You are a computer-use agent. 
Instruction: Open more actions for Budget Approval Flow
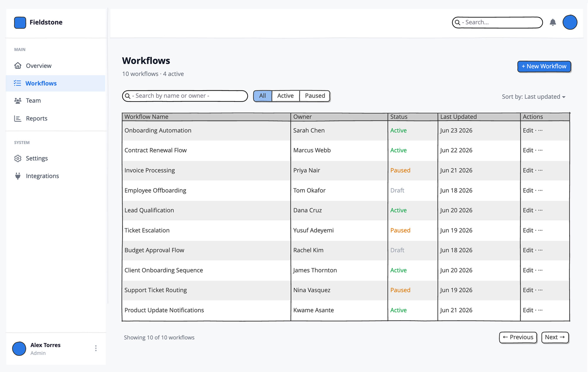[x=540, y=250]
